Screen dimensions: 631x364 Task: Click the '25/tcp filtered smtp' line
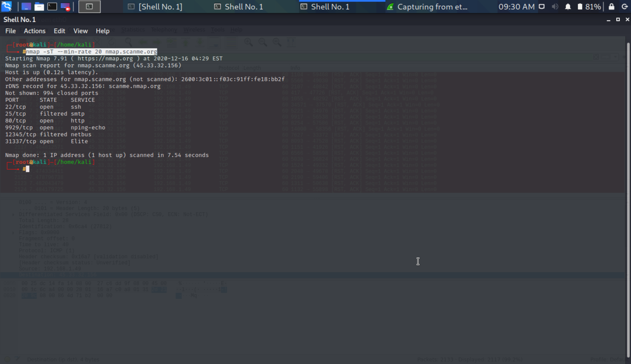click(45, 113)
